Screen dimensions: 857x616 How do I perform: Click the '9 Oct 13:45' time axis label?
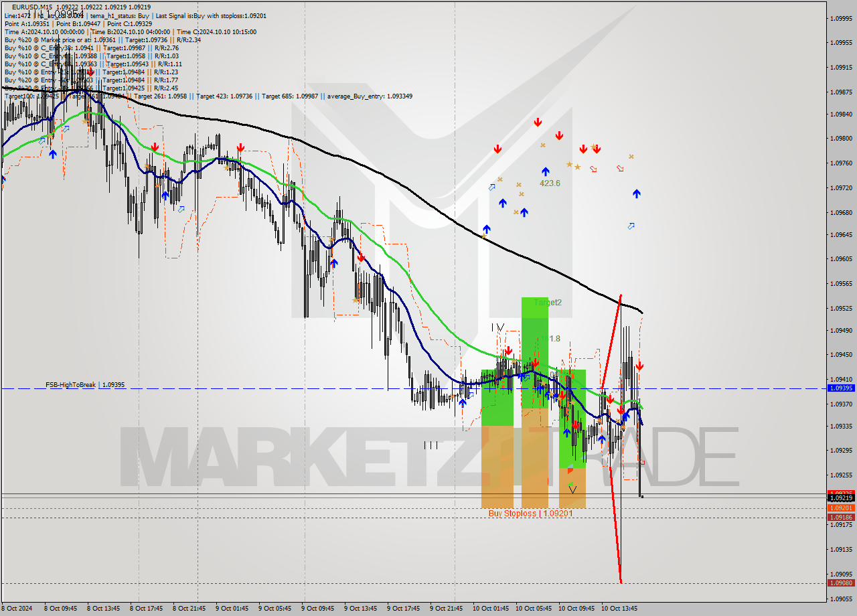[360, 609]
